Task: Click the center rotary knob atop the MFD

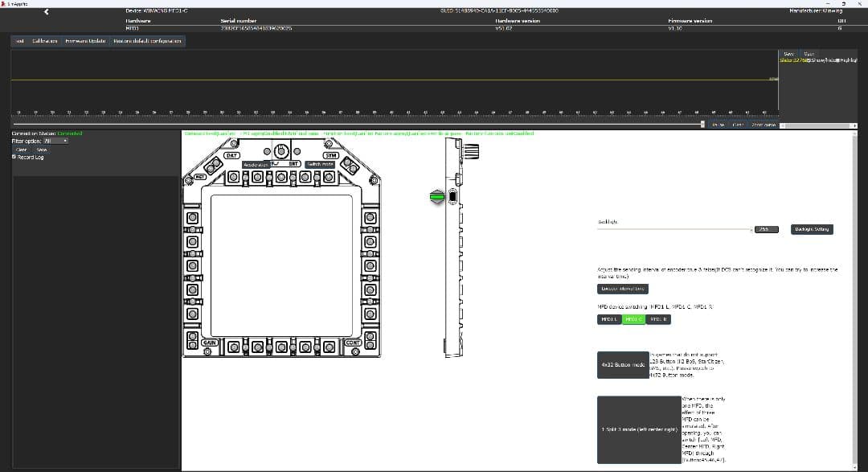Action: [x=280, y=151]
